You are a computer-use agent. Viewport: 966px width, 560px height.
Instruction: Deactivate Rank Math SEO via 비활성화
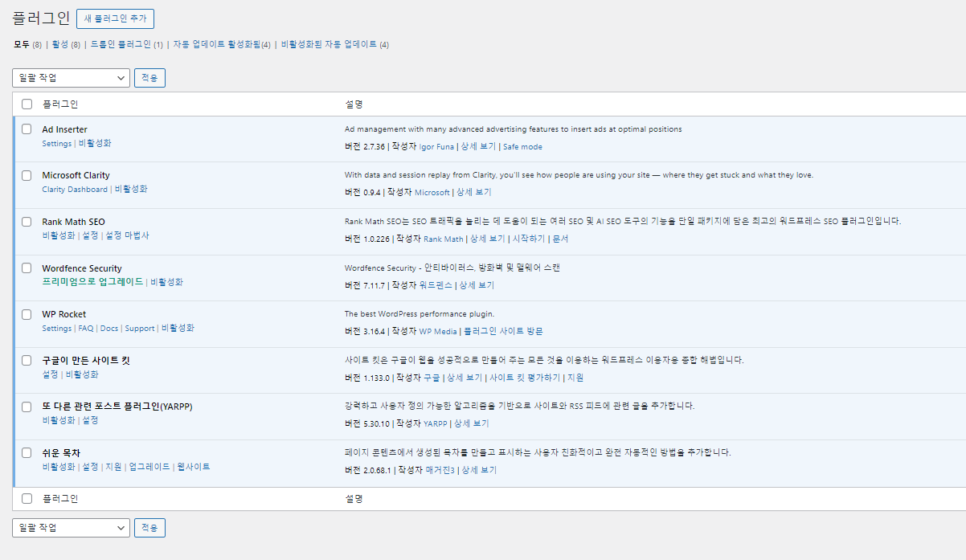(59, 235)
